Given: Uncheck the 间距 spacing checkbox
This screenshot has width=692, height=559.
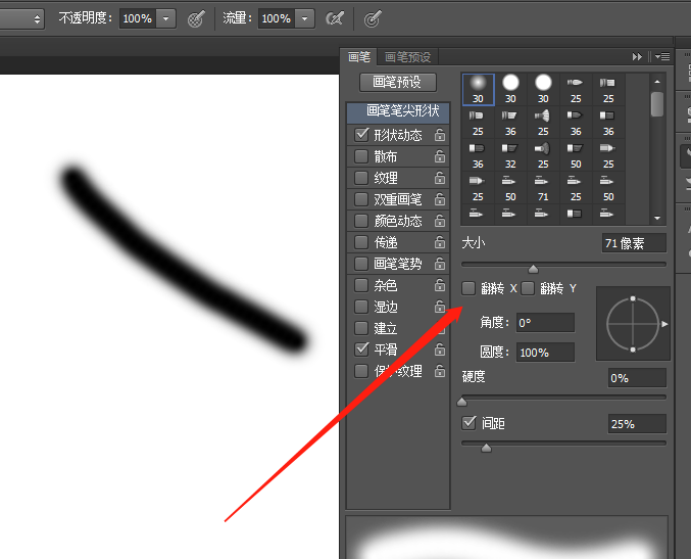Looking at the screenshot, I should 468,423.
